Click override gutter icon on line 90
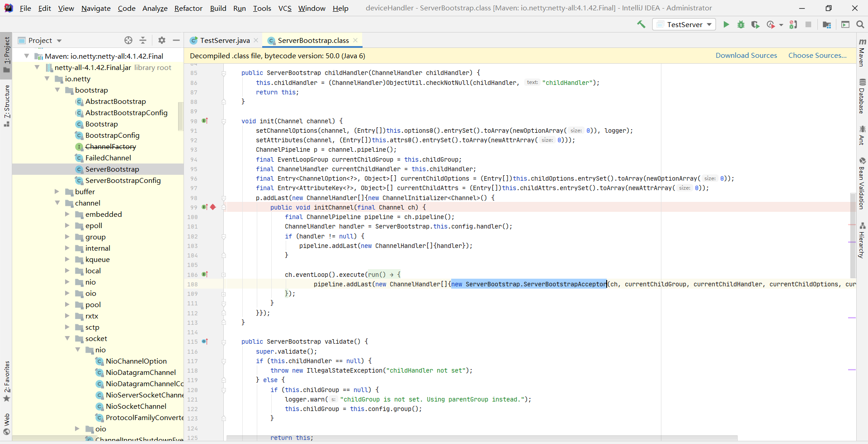868x444 pixels. [x=205, y=121]
